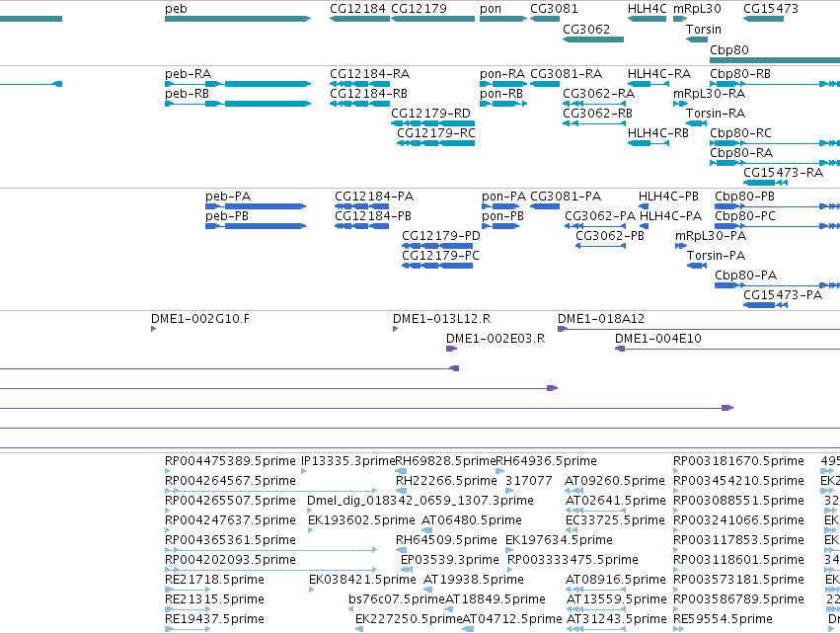The width and height of the screenshot is (840, 634).
Task: Select protein CG12184-PA
Action: pos(362,206)
